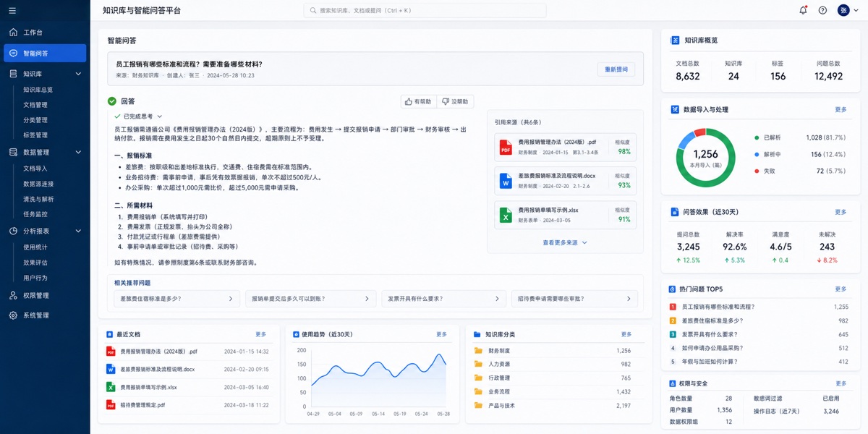Click the PDF icon of 费用报销管理办法 source
The width and height of the screenshot is (868, 434).
(x=505, y=148)
